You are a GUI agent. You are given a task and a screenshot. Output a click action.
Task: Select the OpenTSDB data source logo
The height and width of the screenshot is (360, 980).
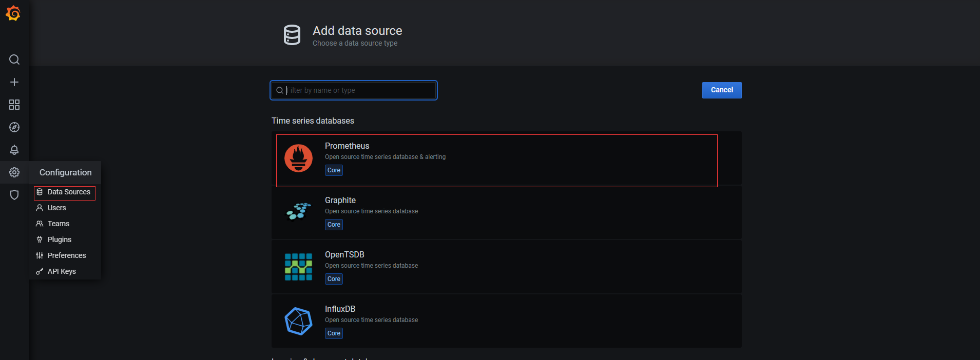[298, 267]
